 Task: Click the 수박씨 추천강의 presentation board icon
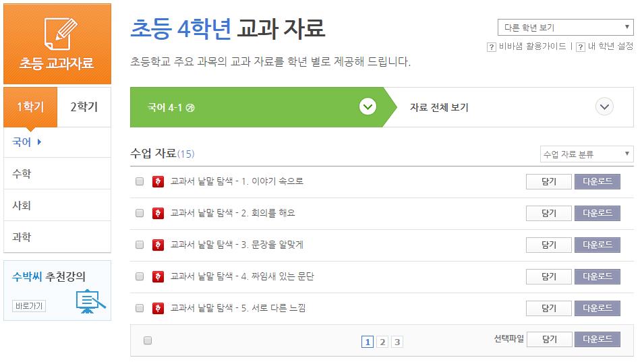[x=90, y=301]
